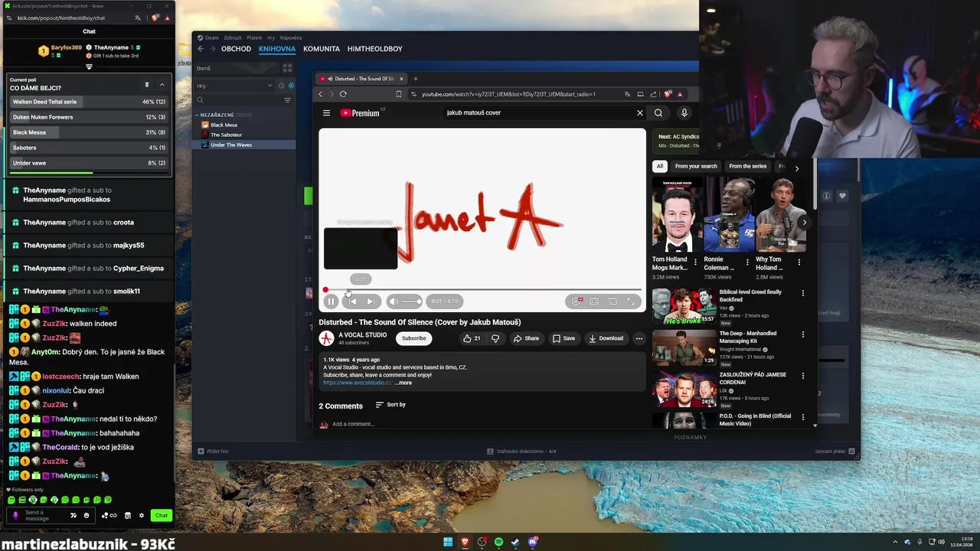Select From the series chip

point(748,166)
